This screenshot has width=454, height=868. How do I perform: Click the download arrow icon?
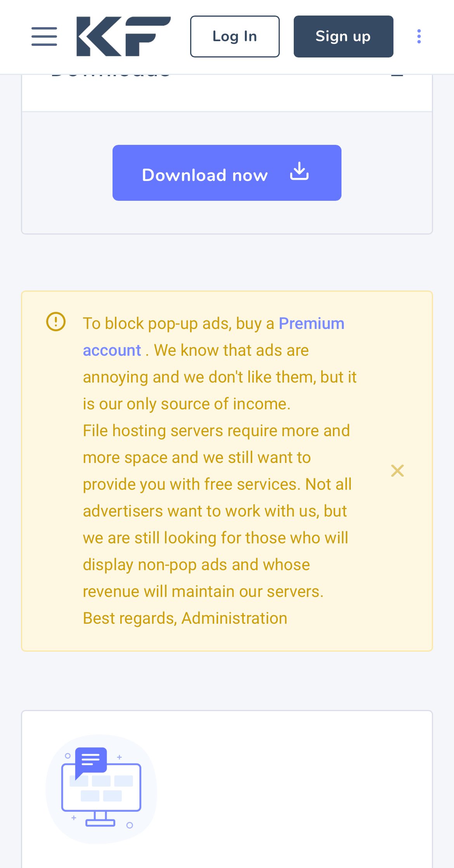point(299,172)
